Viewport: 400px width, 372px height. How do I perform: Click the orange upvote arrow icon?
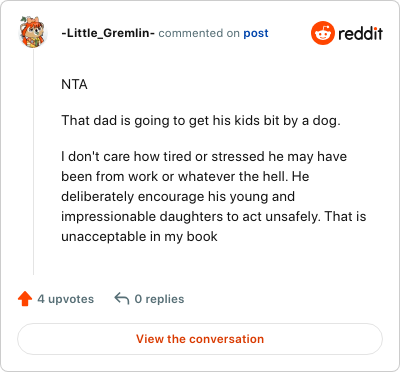coord(25,299)
